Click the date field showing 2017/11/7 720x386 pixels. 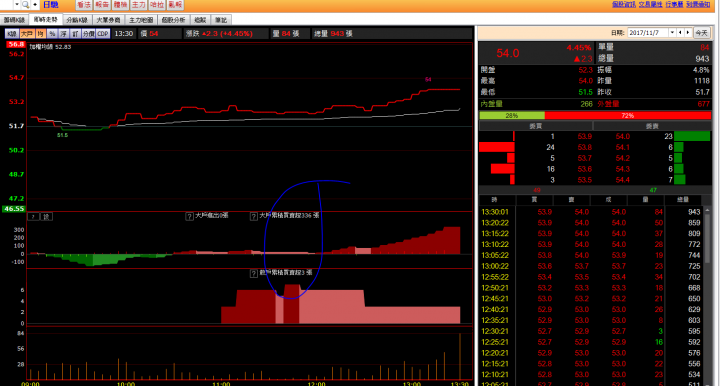point(647,33)
